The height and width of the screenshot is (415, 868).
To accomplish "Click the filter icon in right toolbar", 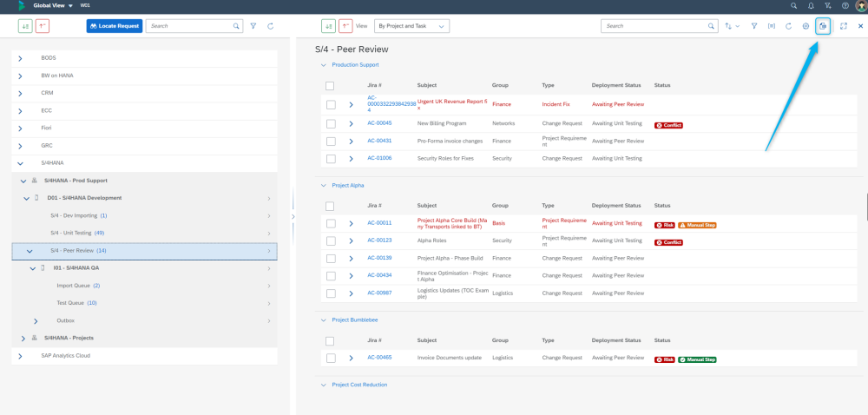I will 754,26.
